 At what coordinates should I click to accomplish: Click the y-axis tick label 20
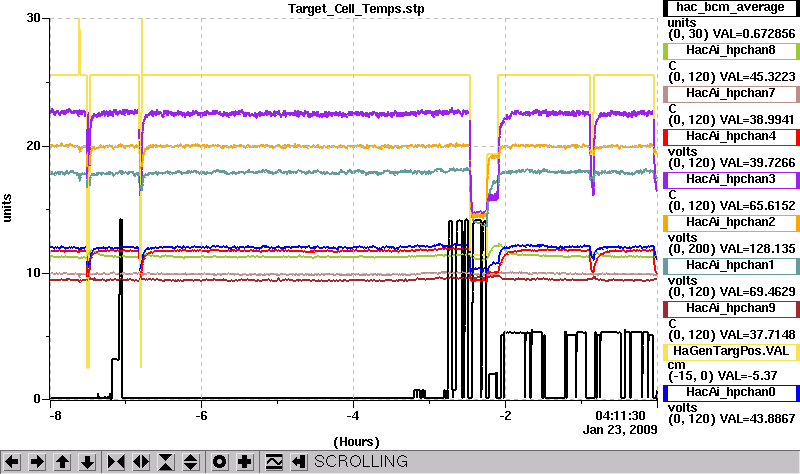point(33,146)
